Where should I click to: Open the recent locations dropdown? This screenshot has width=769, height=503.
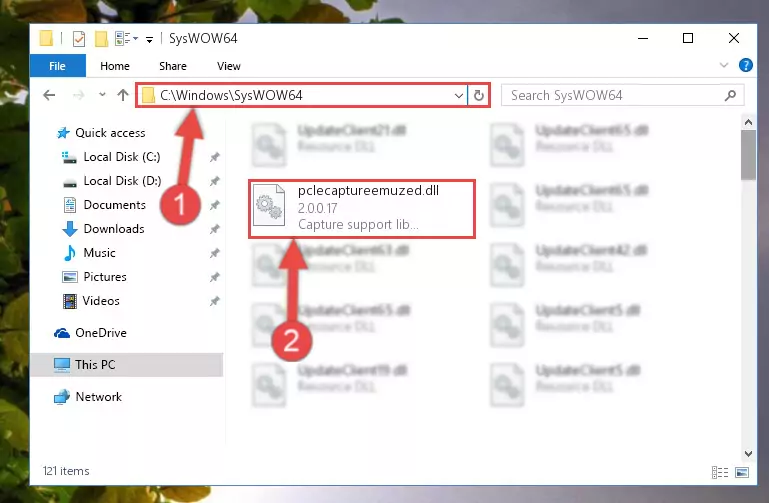pos(102,95)
